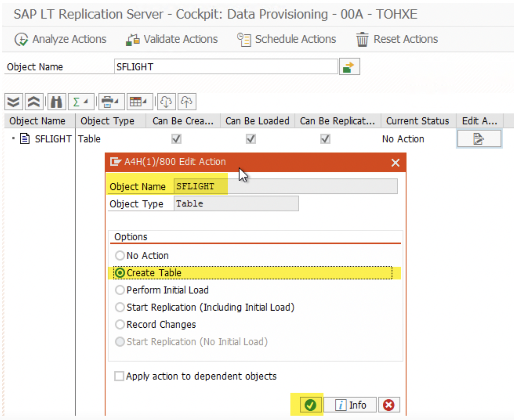
Task: Click the Object Name column header
Action: [x=40, y=121]
